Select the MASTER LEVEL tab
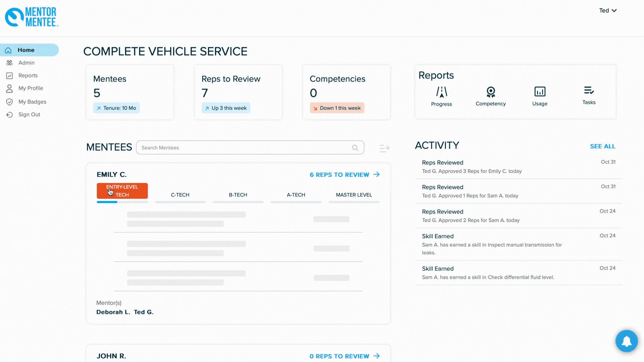Image resolution: width=644 pixels, height=362 pixels. point(354,195)
